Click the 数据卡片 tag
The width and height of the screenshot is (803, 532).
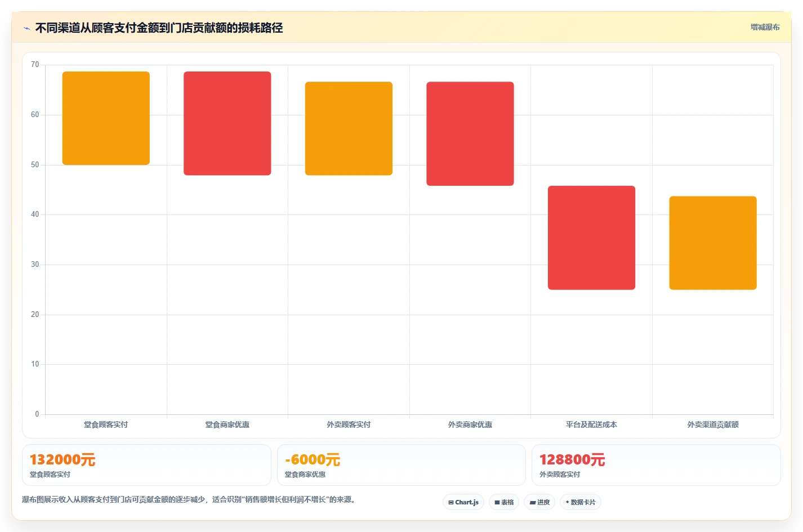coord(580,502)
